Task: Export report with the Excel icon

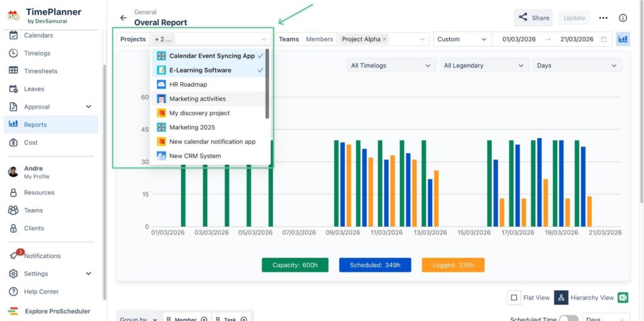Action: [x=623, y=298]
